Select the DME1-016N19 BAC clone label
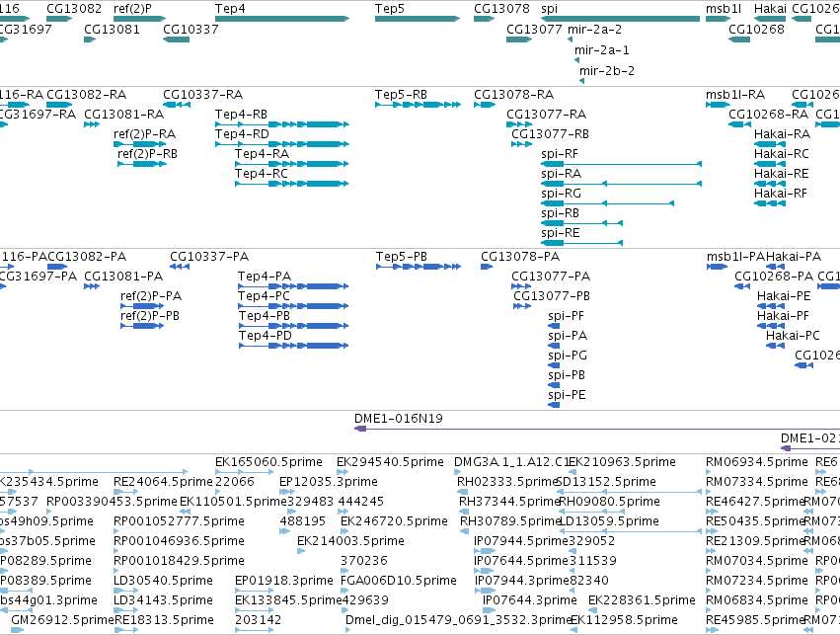840x635 pixels. pyautogui.click(x=399, y=419)
